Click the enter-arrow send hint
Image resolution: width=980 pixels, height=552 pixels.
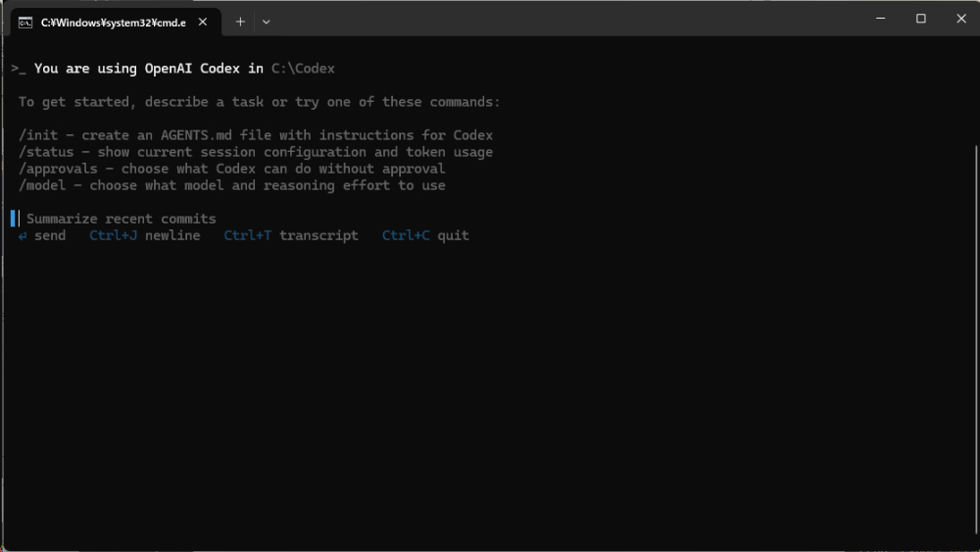tap(42, 235)
